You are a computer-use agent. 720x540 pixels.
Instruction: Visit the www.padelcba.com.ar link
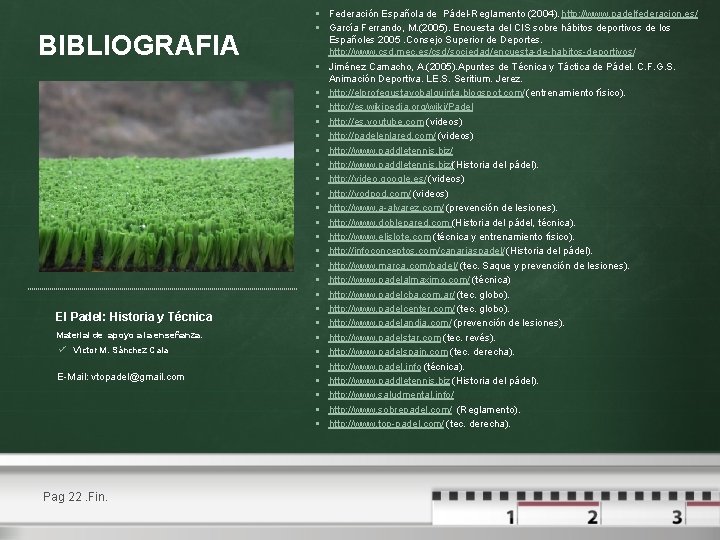pos(392,295)
